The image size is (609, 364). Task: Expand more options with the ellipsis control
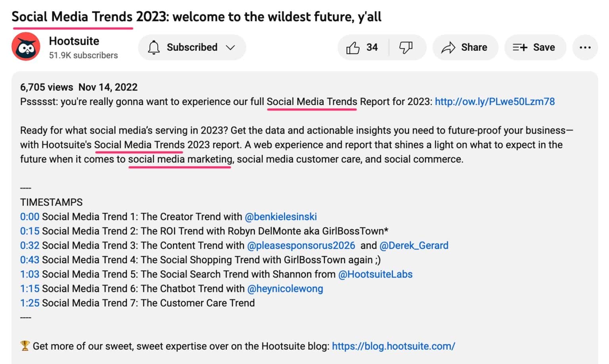click(585, 47)
